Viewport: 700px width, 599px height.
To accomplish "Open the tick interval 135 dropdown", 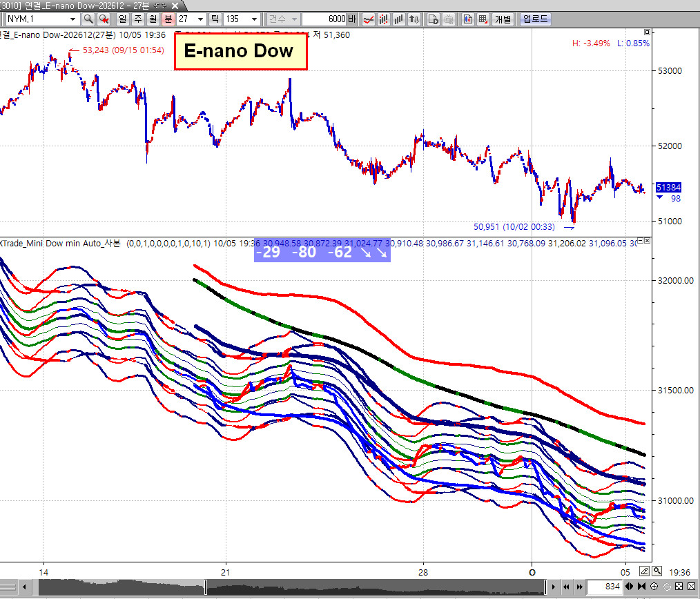I will point(254,19).
